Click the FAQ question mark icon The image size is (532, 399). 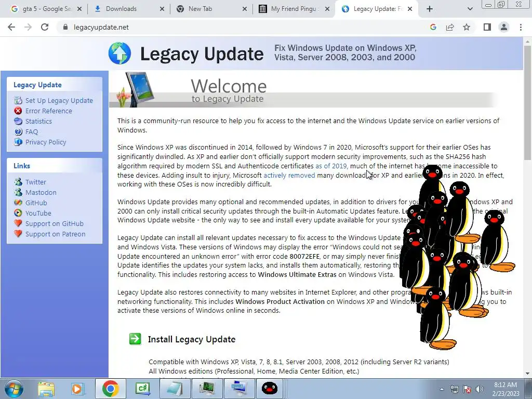18,131
